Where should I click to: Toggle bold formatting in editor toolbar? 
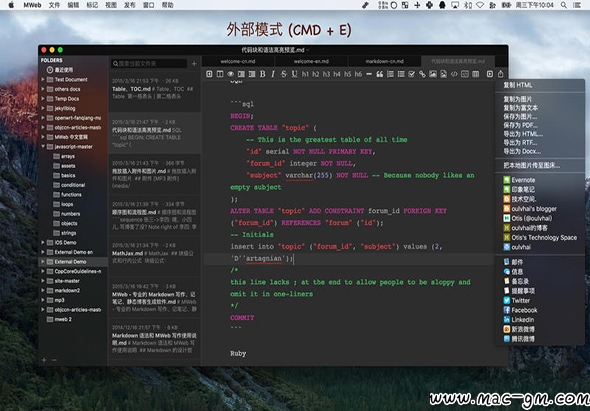pos(263,74)
